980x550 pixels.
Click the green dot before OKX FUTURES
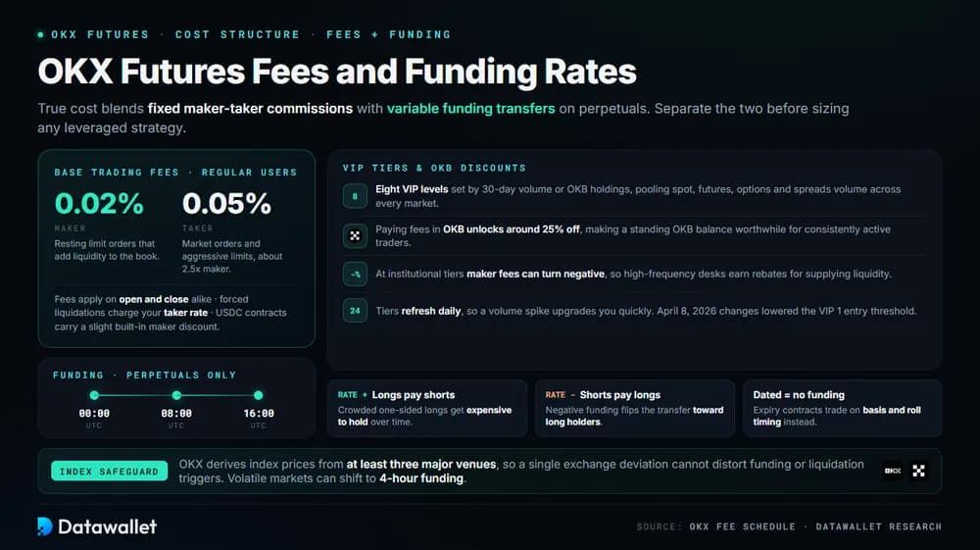pos(40,34)
